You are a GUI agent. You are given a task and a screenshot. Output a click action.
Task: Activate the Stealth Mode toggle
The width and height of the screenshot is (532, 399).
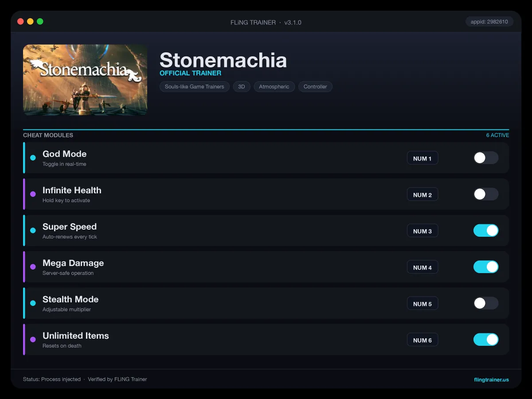click(x=486, y=303)
